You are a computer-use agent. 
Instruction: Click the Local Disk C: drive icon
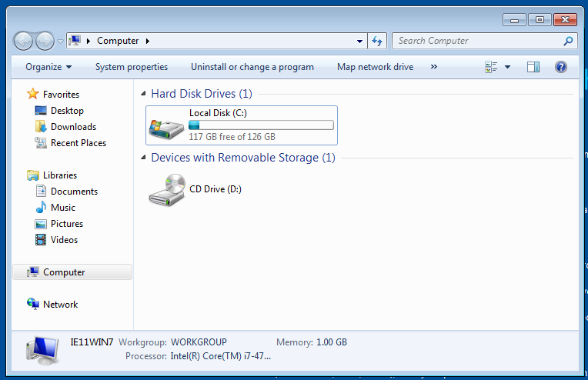pos(166,129)
